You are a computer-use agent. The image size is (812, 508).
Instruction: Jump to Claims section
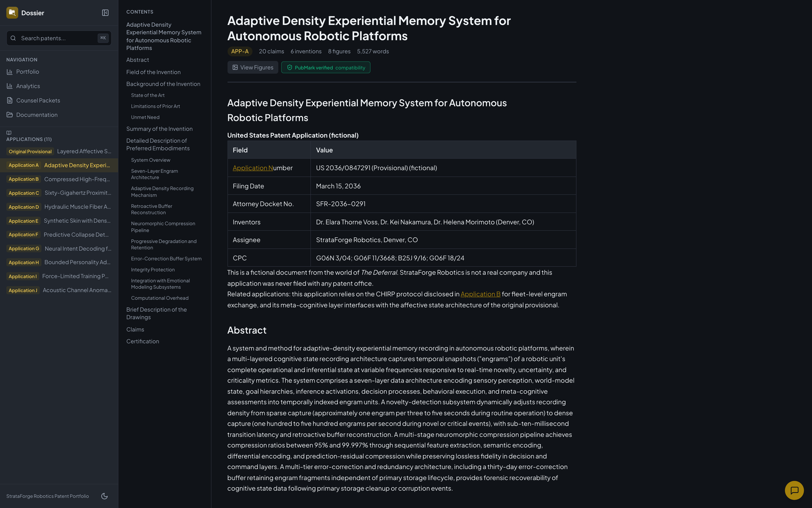pos(135,330)
